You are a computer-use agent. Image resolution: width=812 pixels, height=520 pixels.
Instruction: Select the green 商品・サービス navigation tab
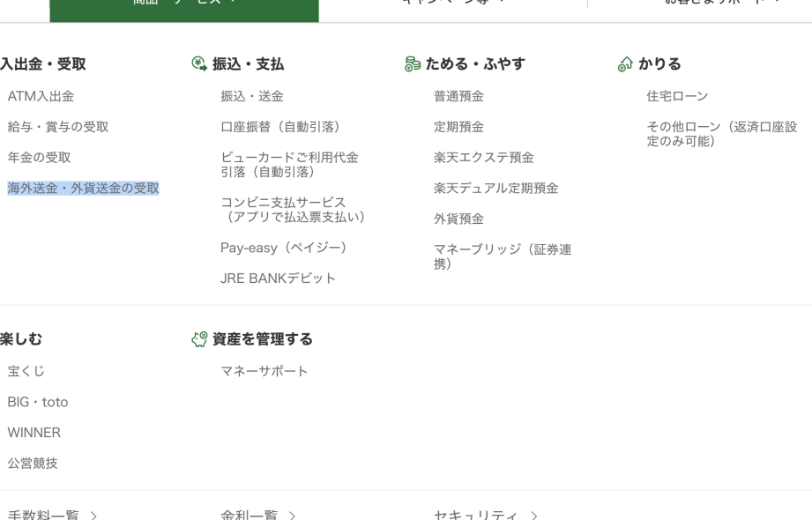pyautogui.click(x=183, y=7)
